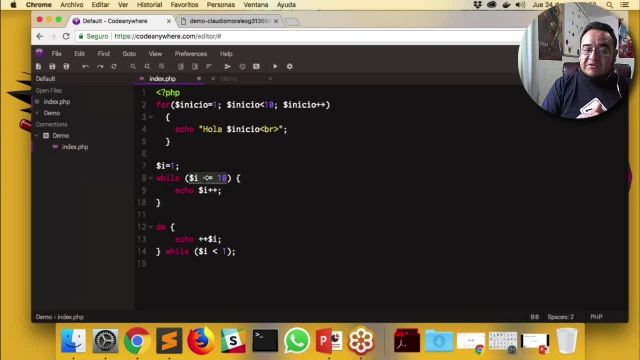Click the PHP language mode in status bar
Viewport: 640px width, 360px height.
[x=596, y=317]
